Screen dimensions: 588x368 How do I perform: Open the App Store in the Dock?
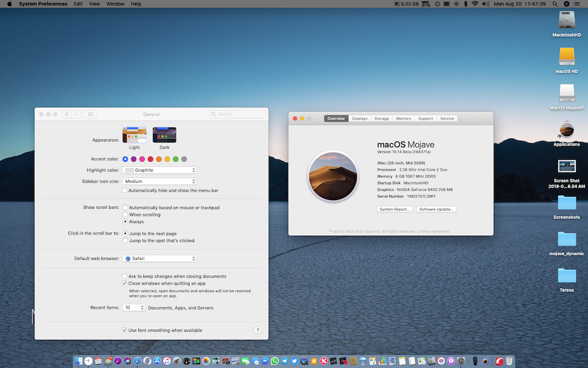(x=157, y=361)
